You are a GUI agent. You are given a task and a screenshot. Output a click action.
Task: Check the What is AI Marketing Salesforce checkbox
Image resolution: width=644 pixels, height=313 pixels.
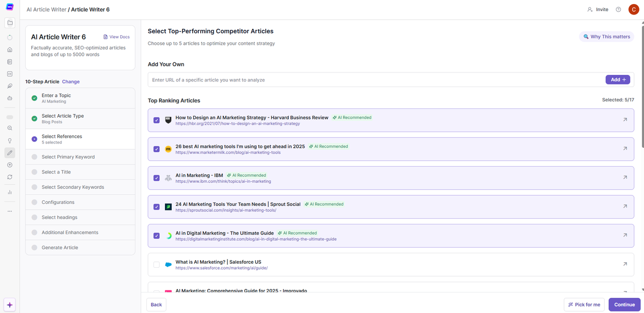click(156, 265)
